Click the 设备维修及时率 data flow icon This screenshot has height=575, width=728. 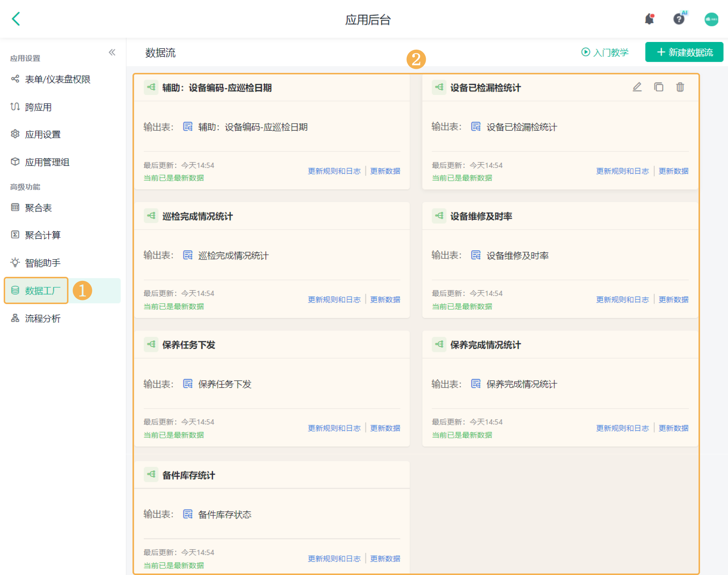pyautogui.click(x=439, y=216)
